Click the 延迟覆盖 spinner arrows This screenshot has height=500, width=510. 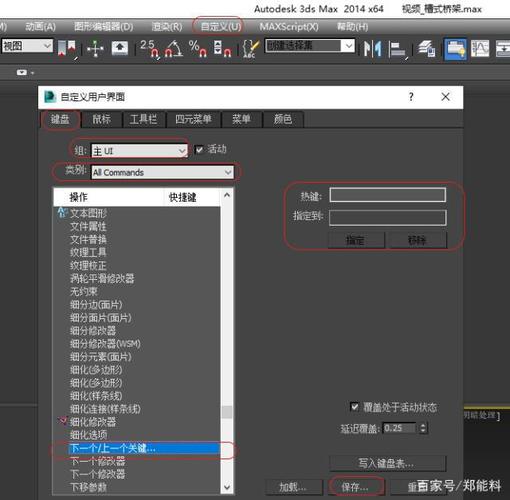click(x=423, y=428)
